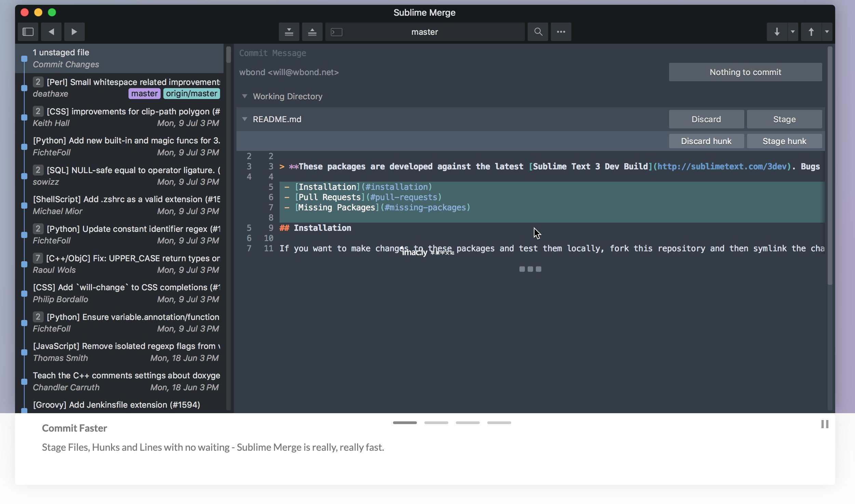This screenshot has width=855, height=504.
Task: Select the 1 unstaged file entry
Action: [120, 58]
